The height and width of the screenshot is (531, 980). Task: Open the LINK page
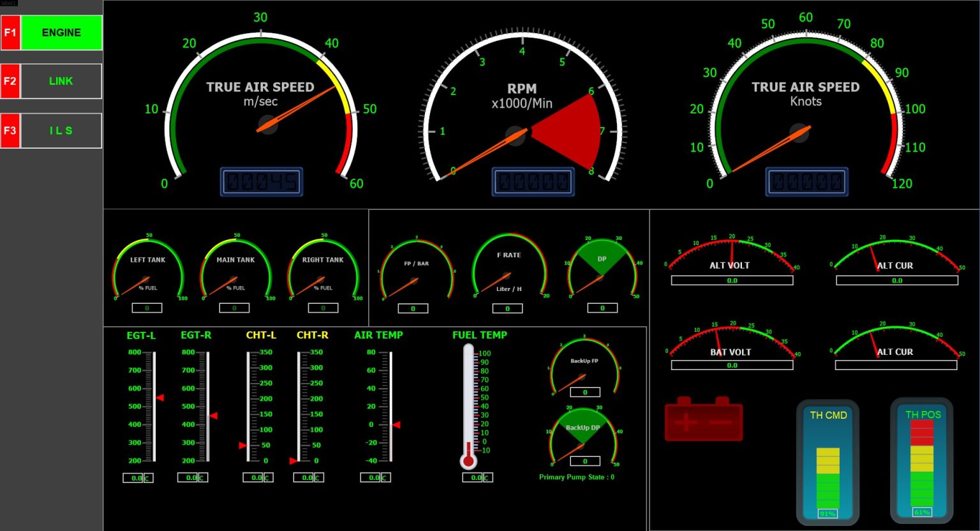(x=61, y=81)
